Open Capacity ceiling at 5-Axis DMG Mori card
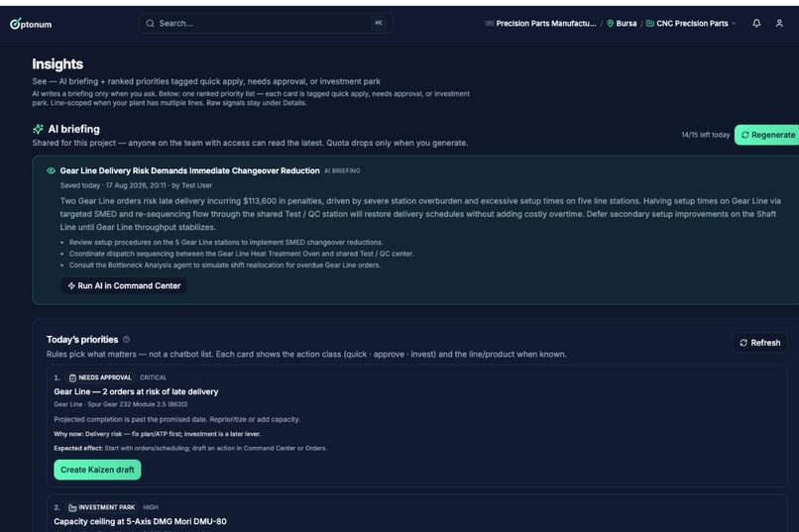799x532 pixels. [x=140, y=521]
